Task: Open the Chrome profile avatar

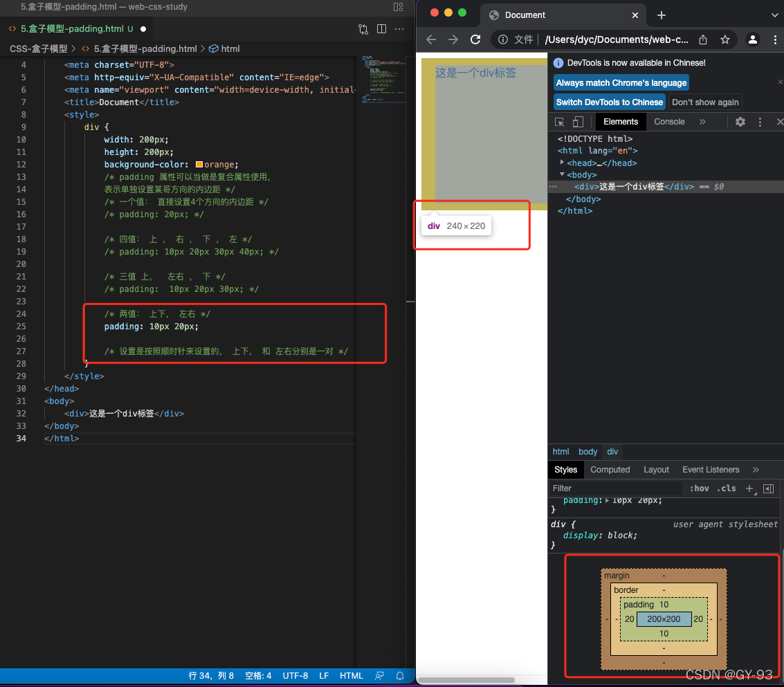Action: pyautogui.click(x=752, y=39)
